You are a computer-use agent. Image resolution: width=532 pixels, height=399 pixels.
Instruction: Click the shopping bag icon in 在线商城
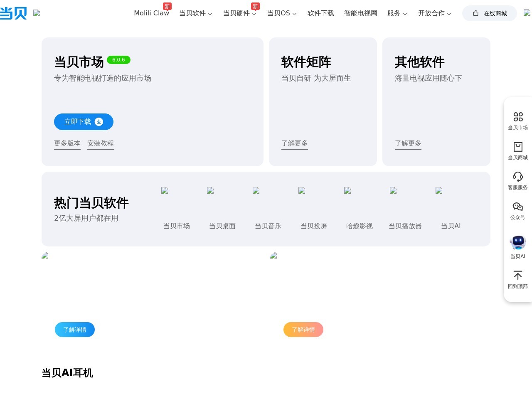click(x=476, y=13)
